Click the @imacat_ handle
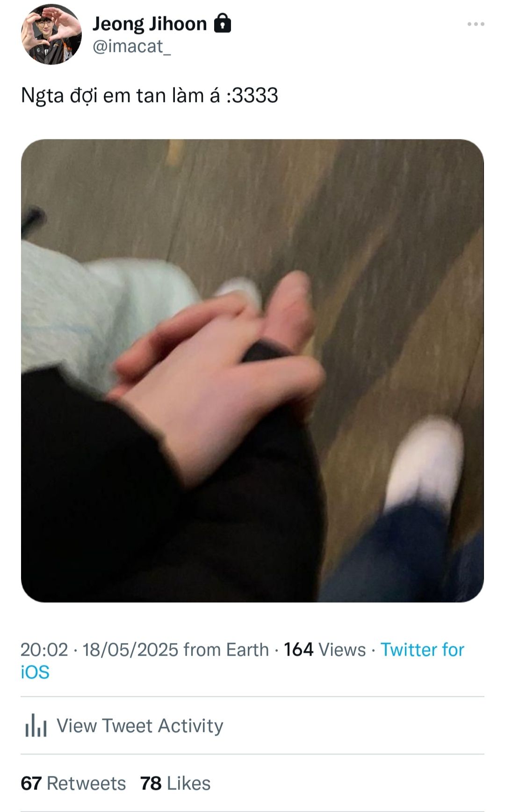The image size is (505, 812). coord(132,46)
